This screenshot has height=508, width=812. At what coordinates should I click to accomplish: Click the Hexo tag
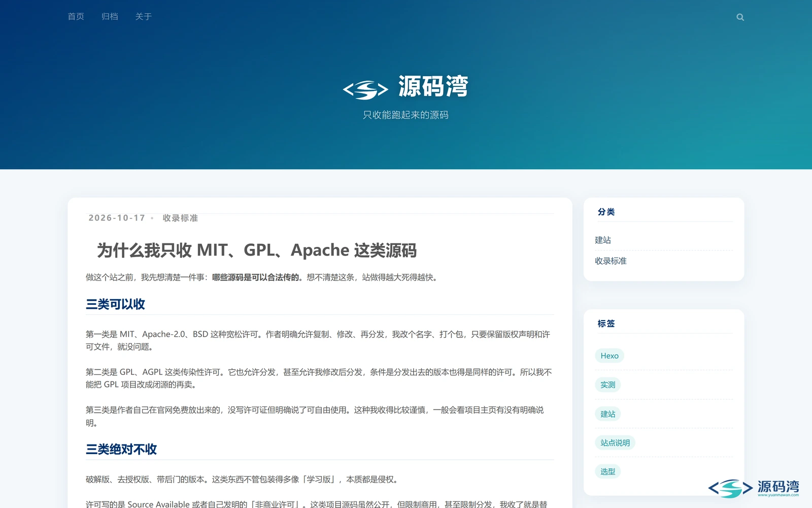tap(610, 356)
